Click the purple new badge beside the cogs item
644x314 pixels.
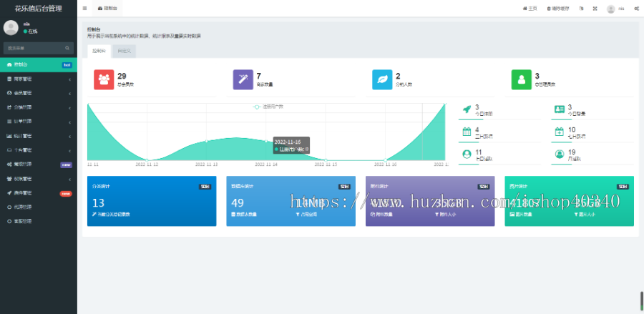(x=66, y=165)
